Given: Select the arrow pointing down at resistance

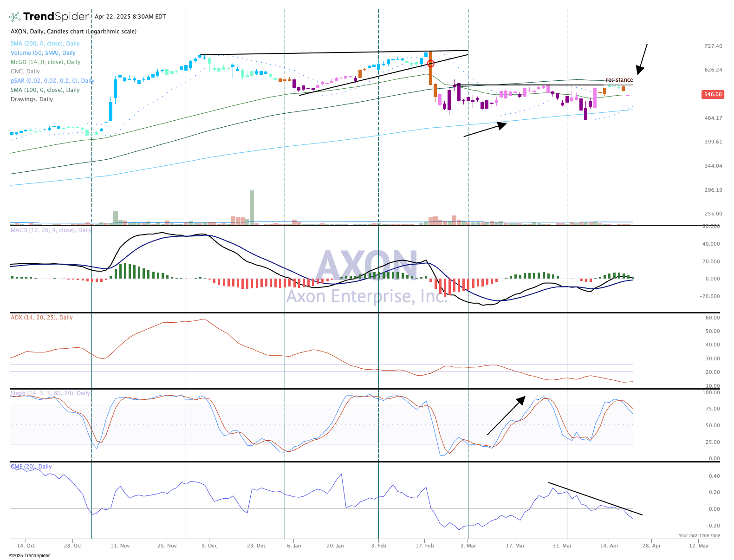Looking at the screenshot, I should coord(643,59).
